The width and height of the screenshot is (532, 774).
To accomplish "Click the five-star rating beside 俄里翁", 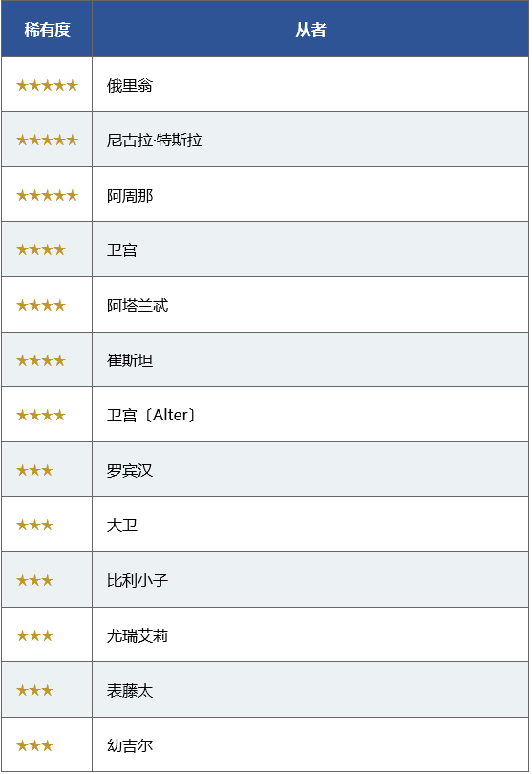I will [x=48, y=85].
